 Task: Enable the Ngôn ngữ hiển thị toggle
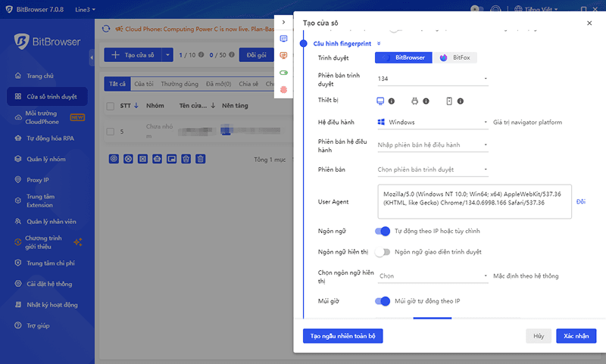[x=383, y=252]
